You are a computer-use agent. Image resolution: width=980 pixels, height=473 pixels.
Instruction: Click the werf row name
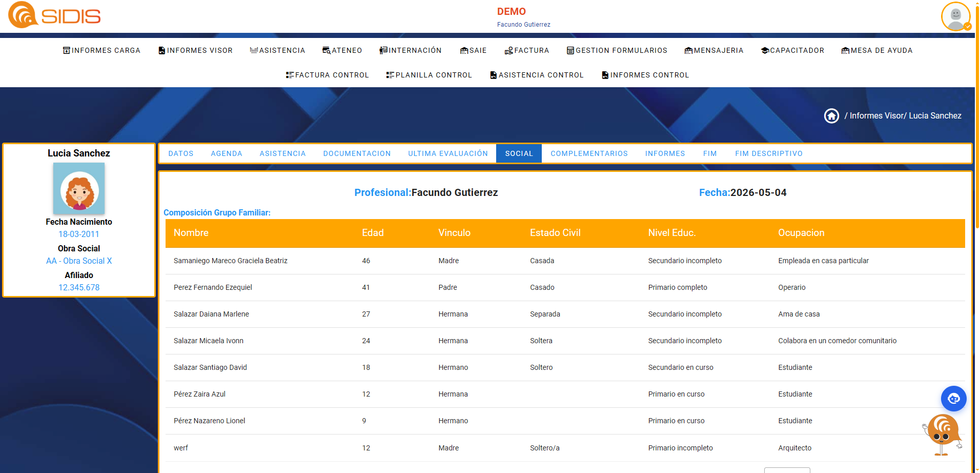[181, 448]
